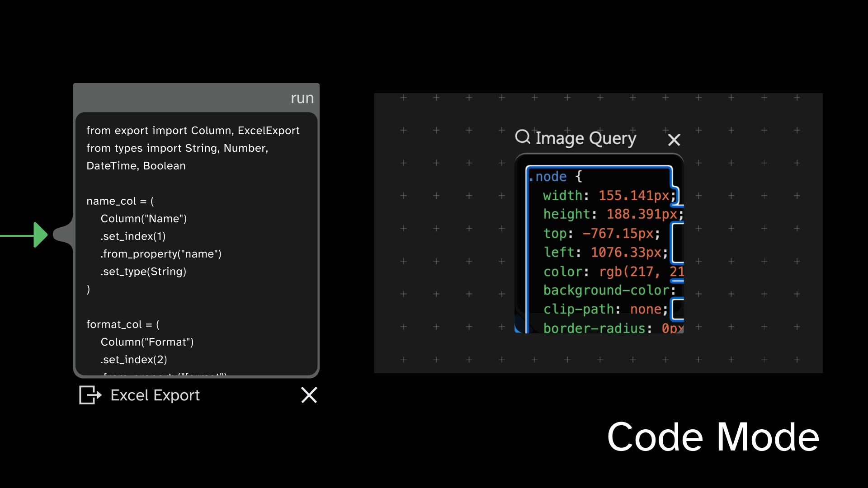Click the .set_index(1) code line
Screen dimensions: 868x488
pos(133,236)
